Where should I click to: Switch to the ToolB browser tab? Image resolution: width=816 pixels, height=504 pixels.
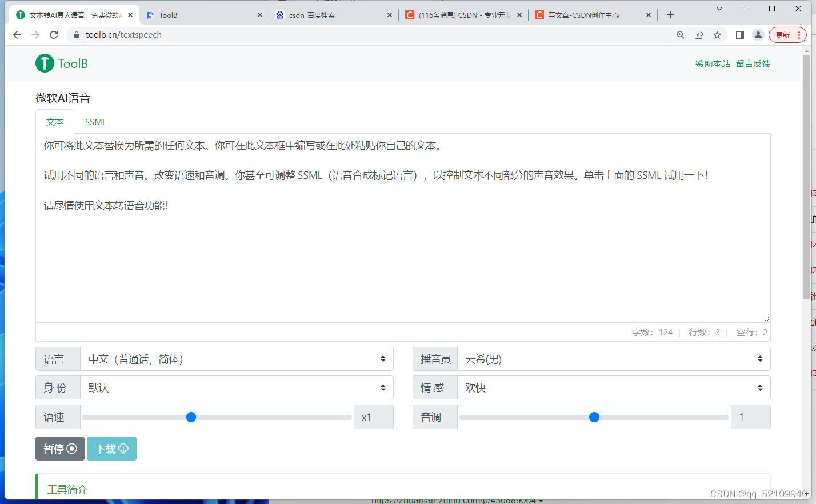pyautogui.click(x=203, y=15)
